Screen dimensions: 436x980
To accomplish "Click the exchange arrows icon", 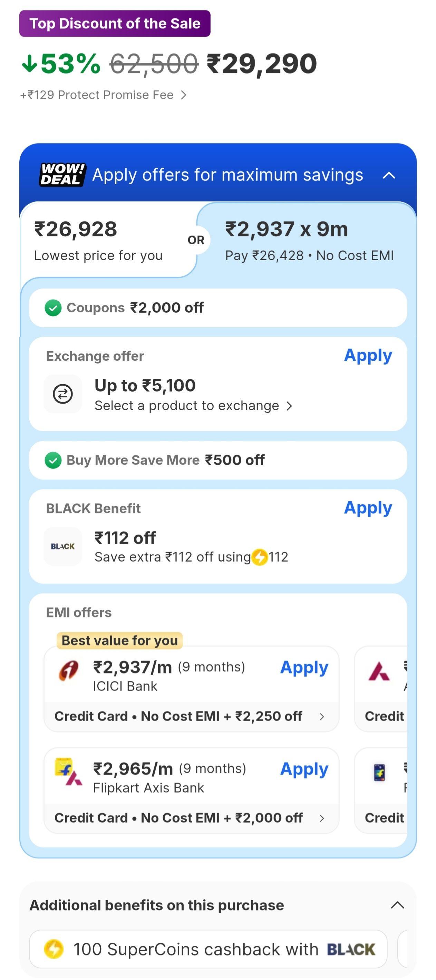I will (63, 394).
